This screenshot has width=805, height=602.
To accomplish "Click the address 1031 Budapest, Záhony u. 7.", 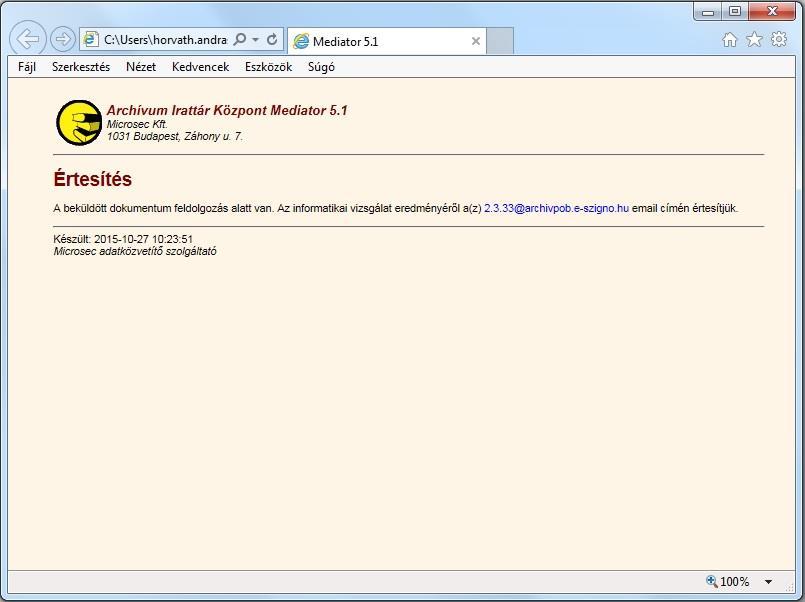I will coord(175,137).
